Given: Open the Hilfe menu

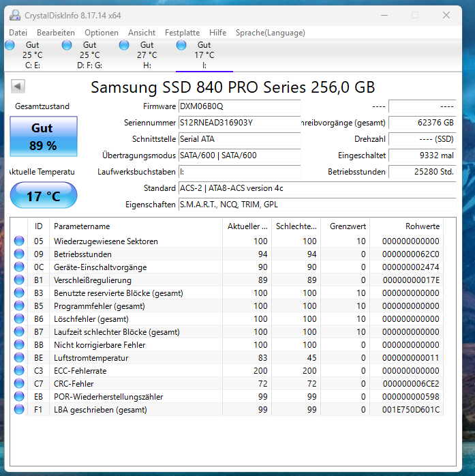Looking at the screenshot, I should (x=217, y=33).
